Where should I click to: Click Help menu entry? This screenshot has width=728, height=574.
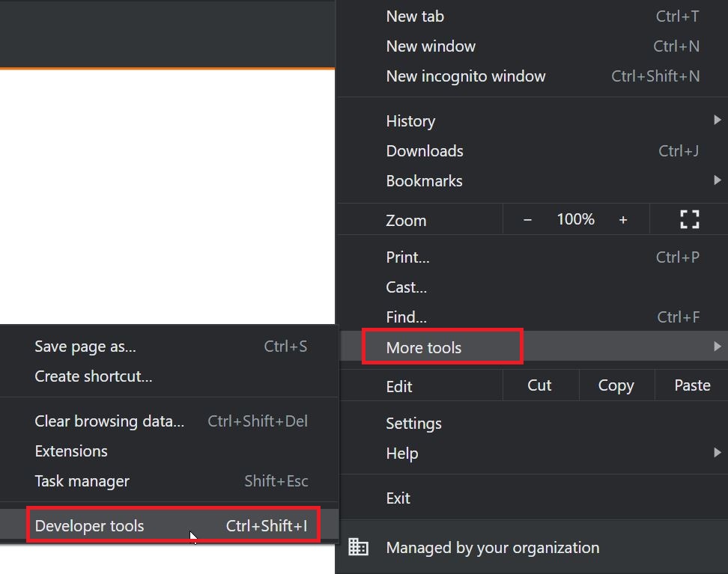click(532, 454)
